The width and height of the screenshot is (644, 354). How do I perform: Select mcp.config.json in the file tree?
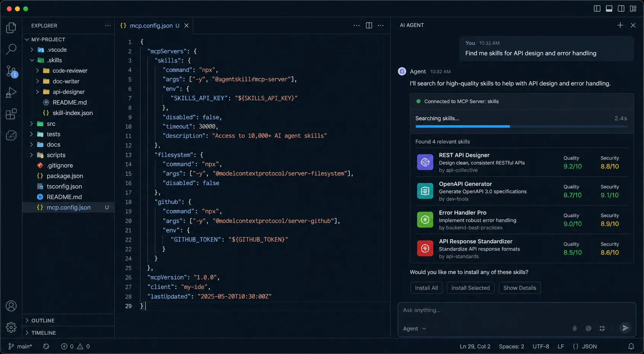[x=69, y=207]
